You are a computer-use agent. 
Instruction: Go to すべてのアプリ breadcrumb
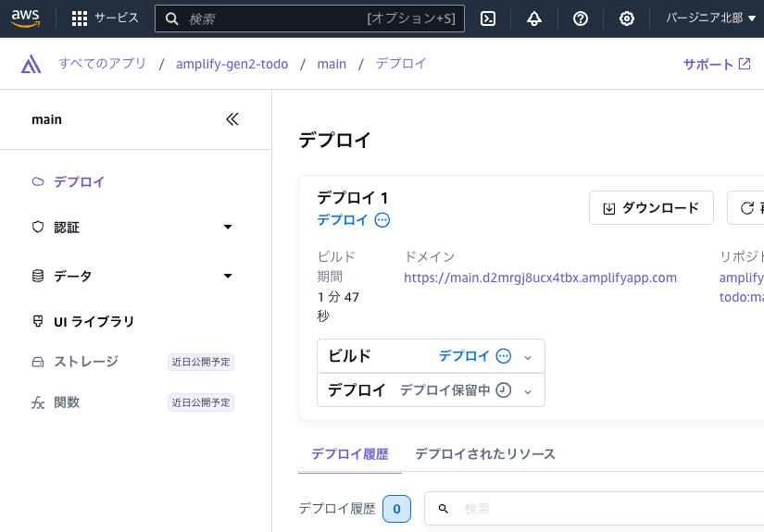click(x=102, y=64)
